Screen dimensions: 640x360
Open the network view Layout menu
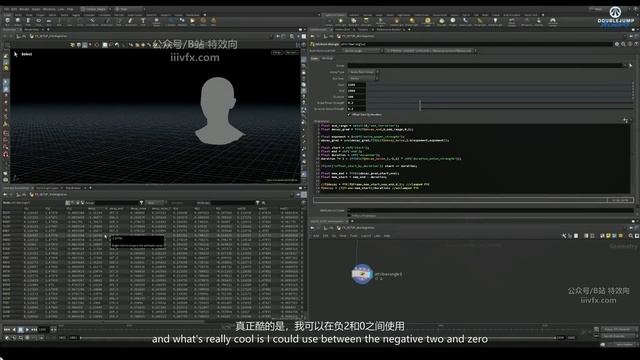pos(366,236)
